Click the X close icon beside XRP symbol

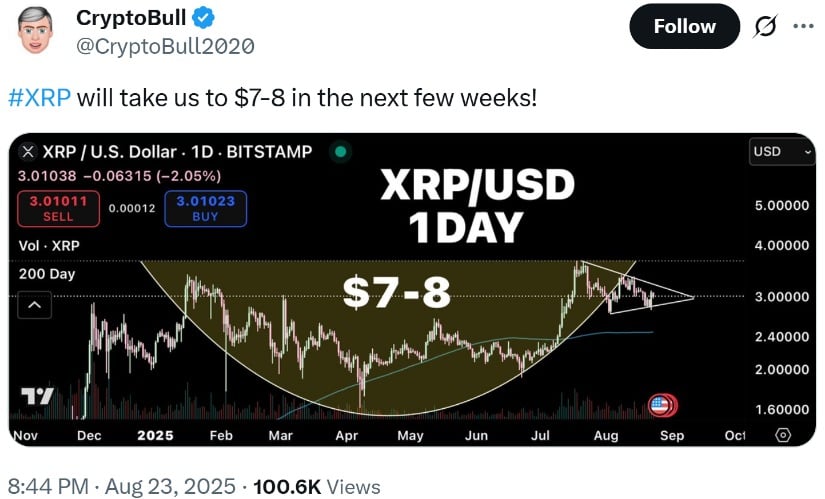pyautogui.click(x=28, y=152)
